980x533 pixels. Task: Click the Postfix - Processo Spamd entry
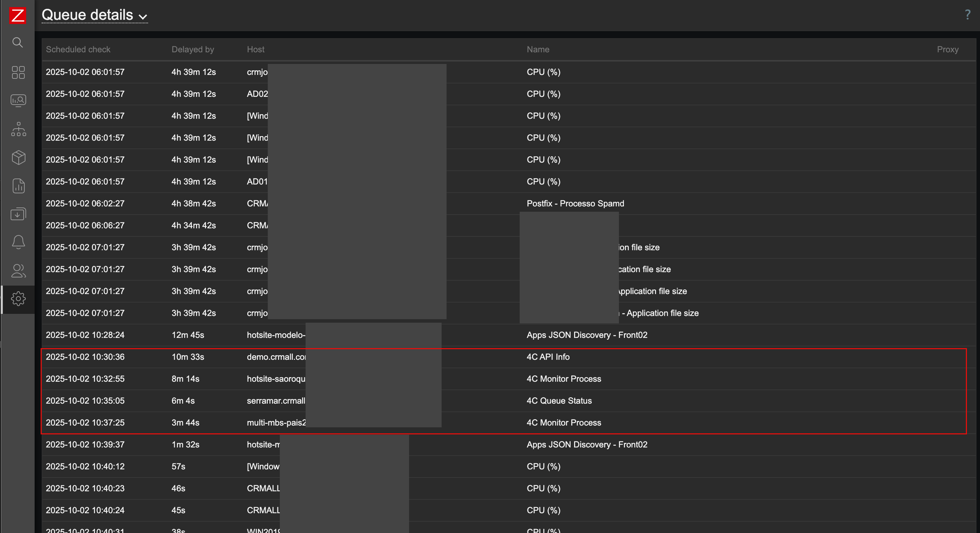[575, 204]
